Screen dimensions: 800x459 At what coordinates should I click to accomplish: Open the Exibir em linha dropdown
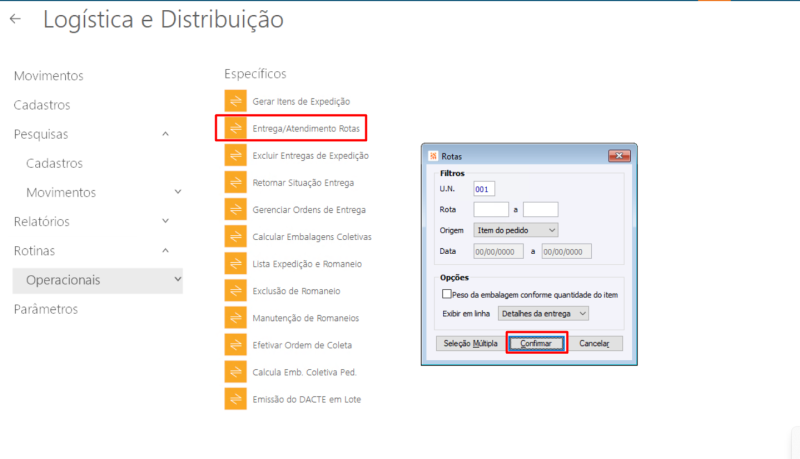tap(543, 313)
